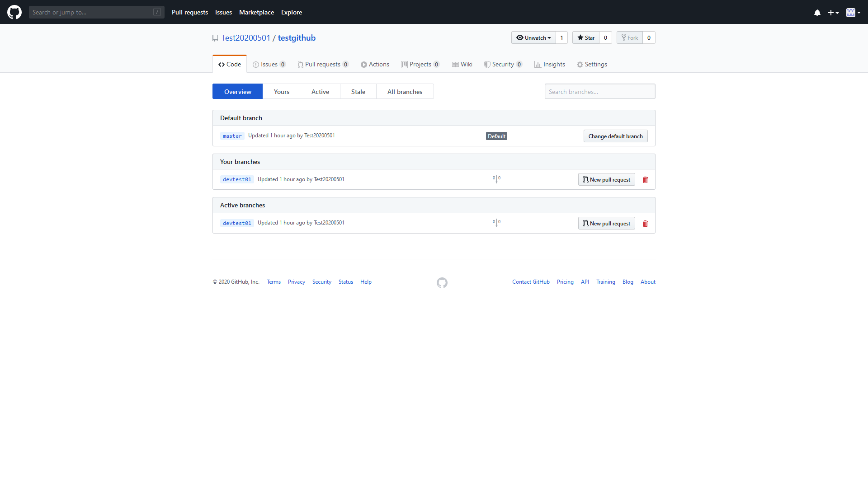Select the Stale branch filter
Screen dimensions: 868x496
(358, 91)
